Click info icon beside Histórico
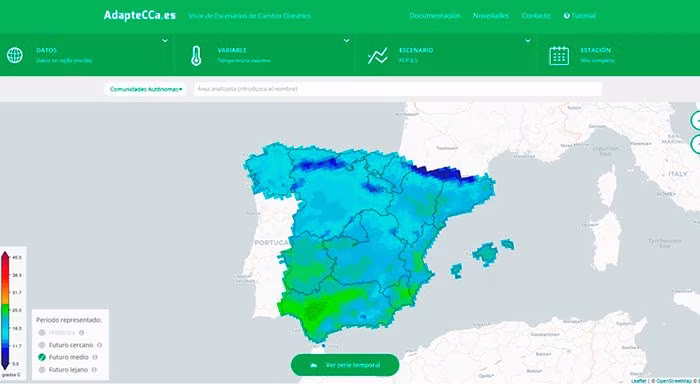 81,332
